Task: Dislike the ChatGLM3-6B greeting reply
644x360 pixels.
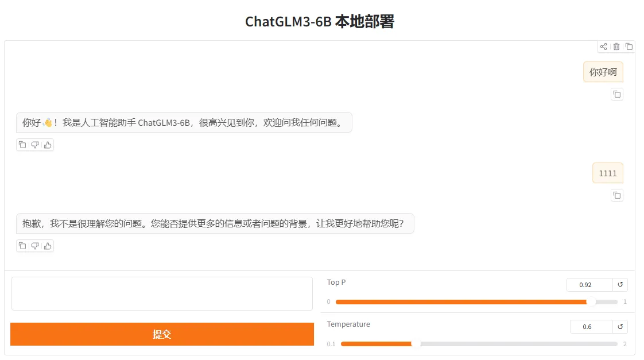Action: click(x=35, y=145)
